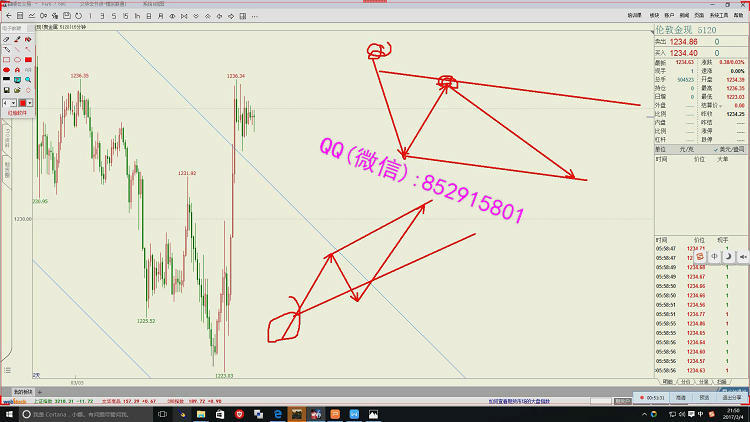Open the pen color dropdown arrow

coord(32,103)
